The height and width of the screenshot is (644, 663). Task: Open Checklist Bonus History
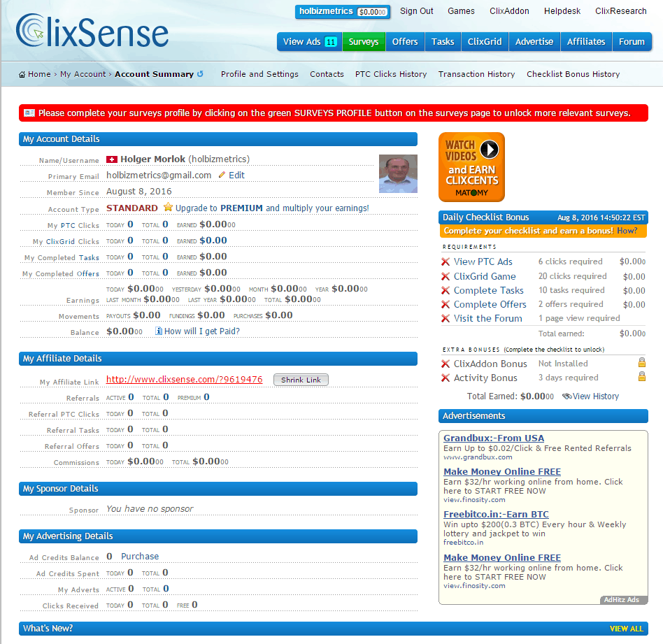tap(573, 74)
